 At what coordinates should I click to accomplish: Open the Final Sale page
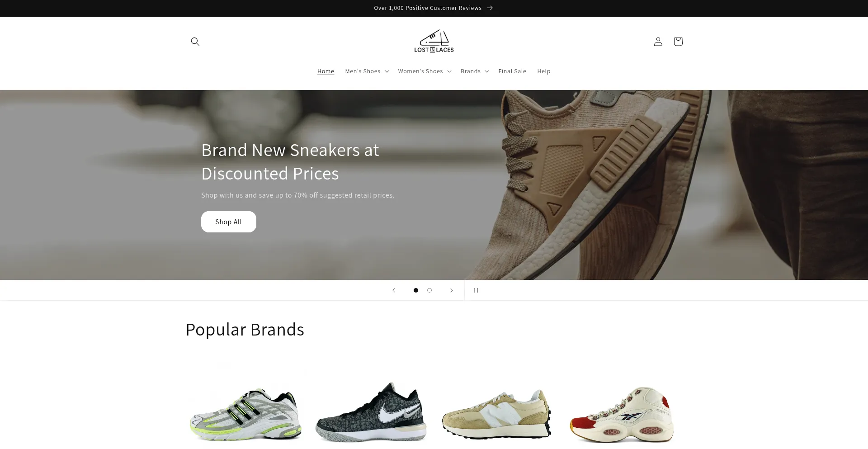coord(512,71)
